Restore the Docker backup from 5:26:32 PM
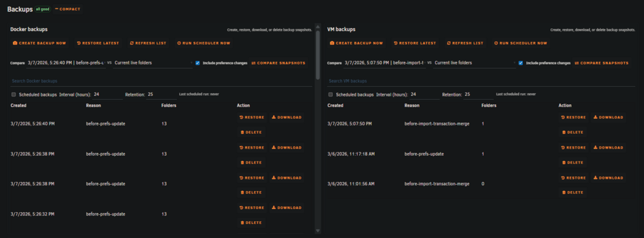644x238 pixels. point(252,208)
